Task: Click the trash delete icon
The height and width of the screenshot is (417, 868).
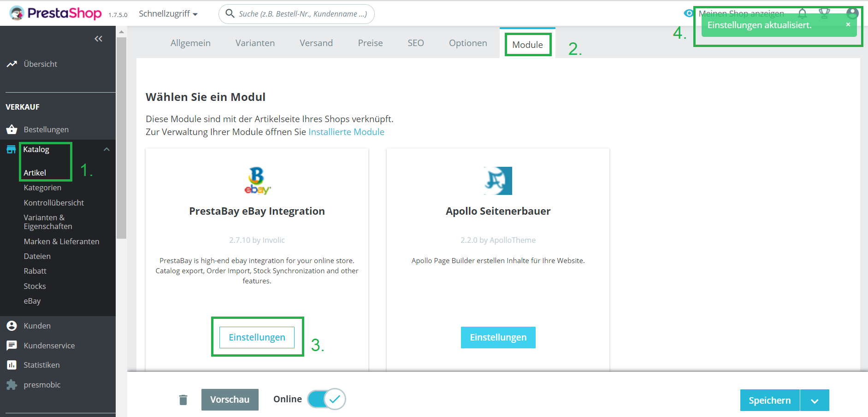Action: pos(183,399)
